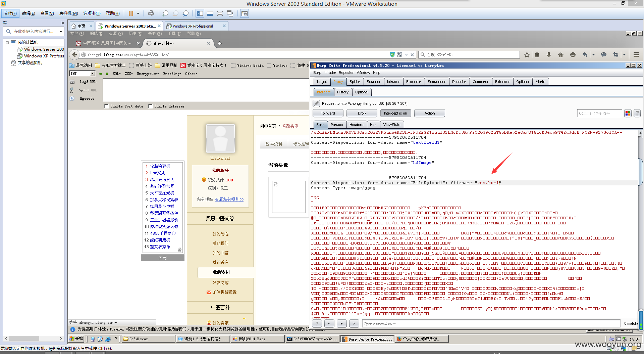The image size is (644, 354).
Task: Enter full screen mode icon in VMware toolbar
Action: pos(220,13)
